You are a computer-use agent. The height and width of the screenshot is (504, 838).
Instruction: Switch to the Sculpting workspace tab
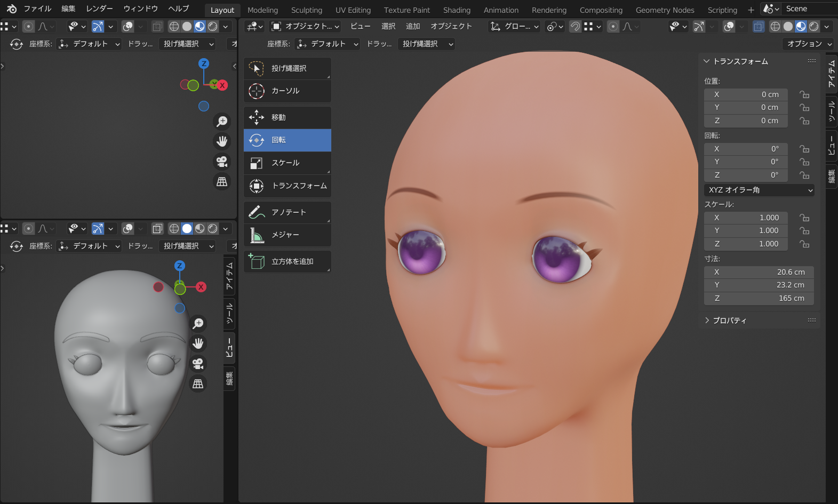pyautogui.click(x=306, y=10)
